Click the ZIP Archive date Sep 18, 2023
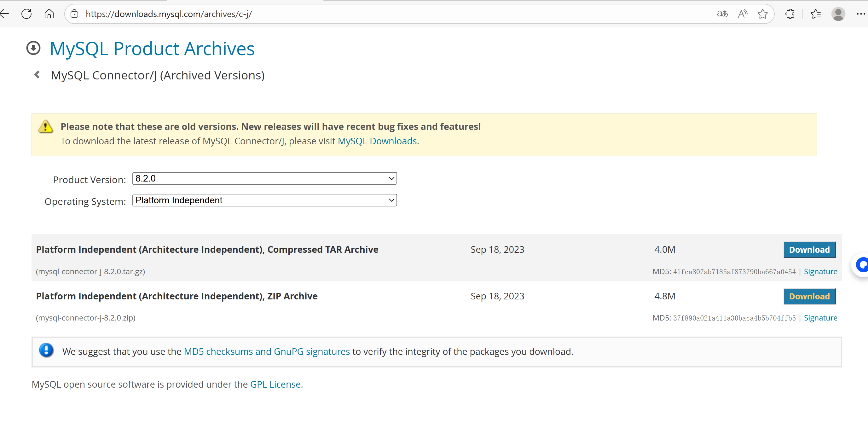 tap(497, 296)
